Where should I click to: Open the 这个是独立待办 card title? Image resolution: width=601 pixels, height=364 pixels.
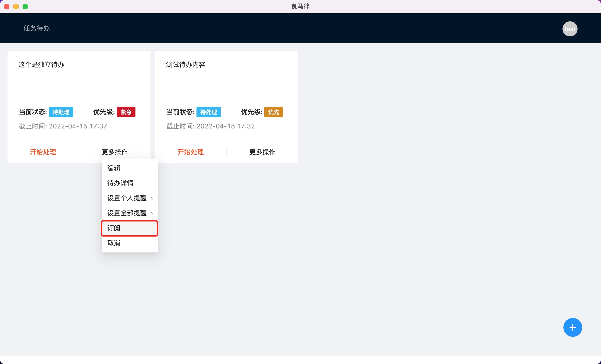coord(41,65)
